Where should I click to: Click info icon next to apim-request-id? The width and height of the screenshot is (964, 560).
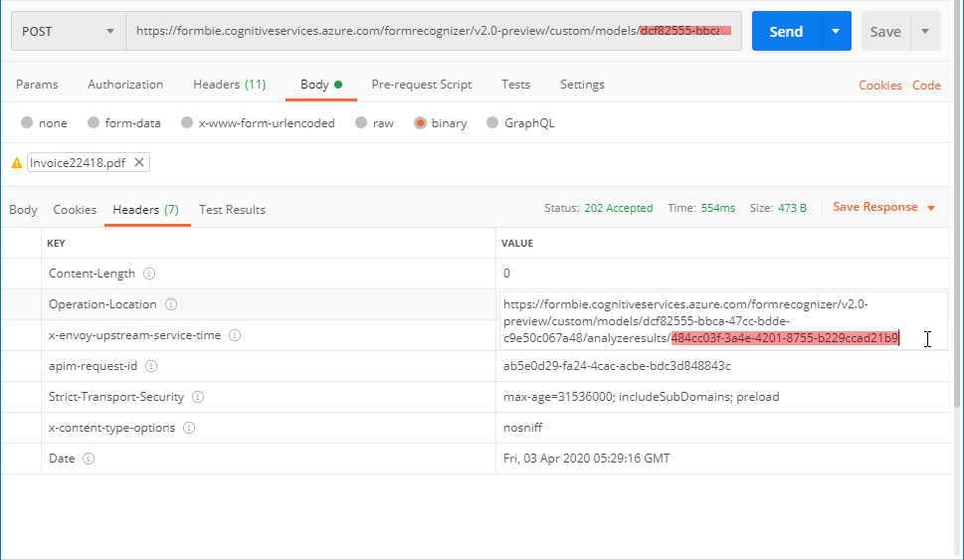(x=151, y=366)
